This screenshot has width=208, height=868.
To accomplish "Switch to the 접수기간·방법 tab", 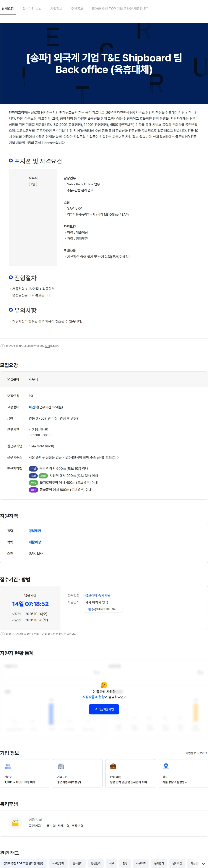I will point(32,9).
